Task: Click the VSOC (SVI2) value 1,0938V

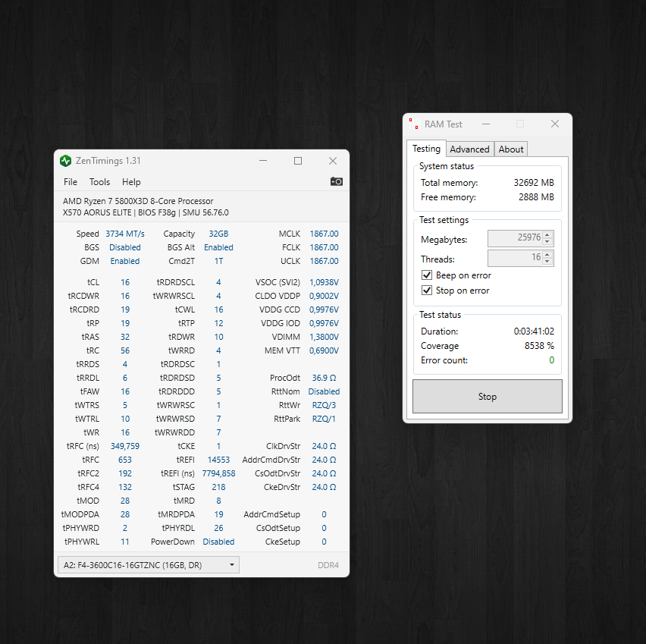Action: [x=325, y=282]
